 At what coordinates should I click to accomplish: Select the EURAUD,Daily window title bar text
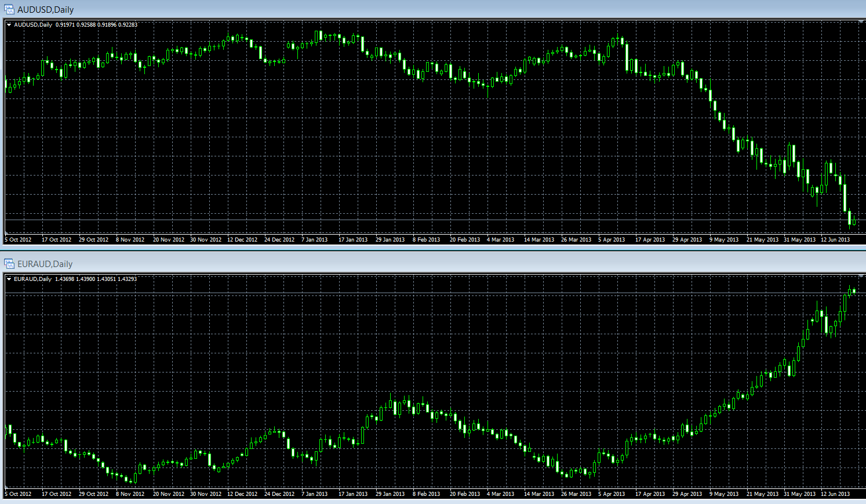(45, 264)
